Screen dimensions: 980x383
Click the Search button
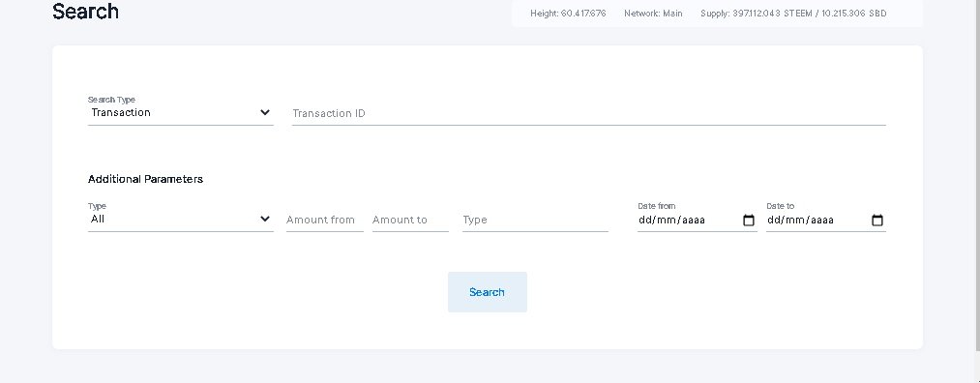(x=488, y=292)
